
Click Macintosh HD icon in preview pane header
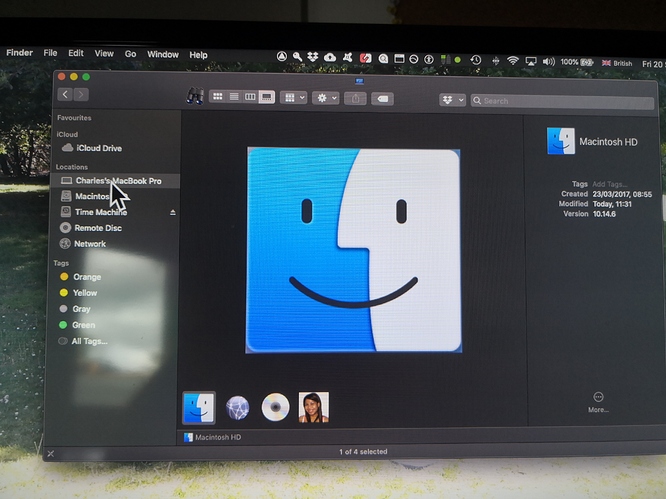pyautogui.click(x=561, y=141)
